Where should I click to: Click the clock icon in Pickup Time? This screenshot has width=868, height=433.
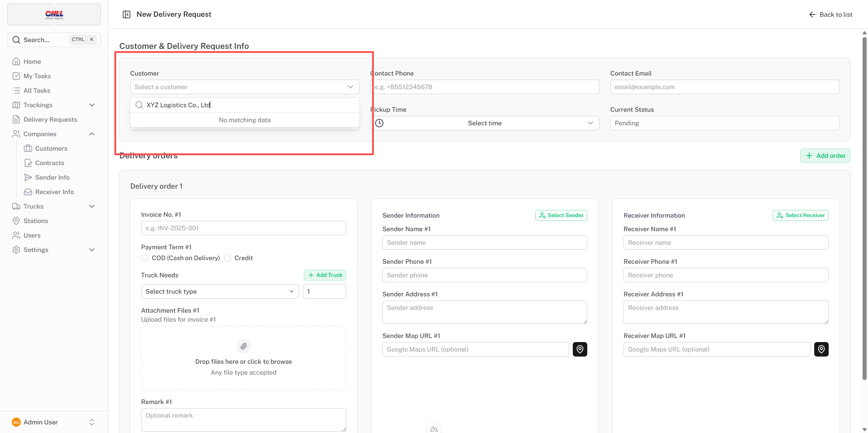pos(380,123)
